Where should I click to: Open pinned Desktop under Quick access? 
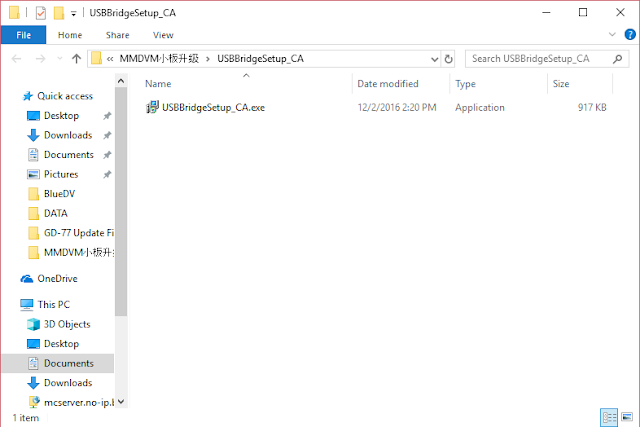click(61, 116)
